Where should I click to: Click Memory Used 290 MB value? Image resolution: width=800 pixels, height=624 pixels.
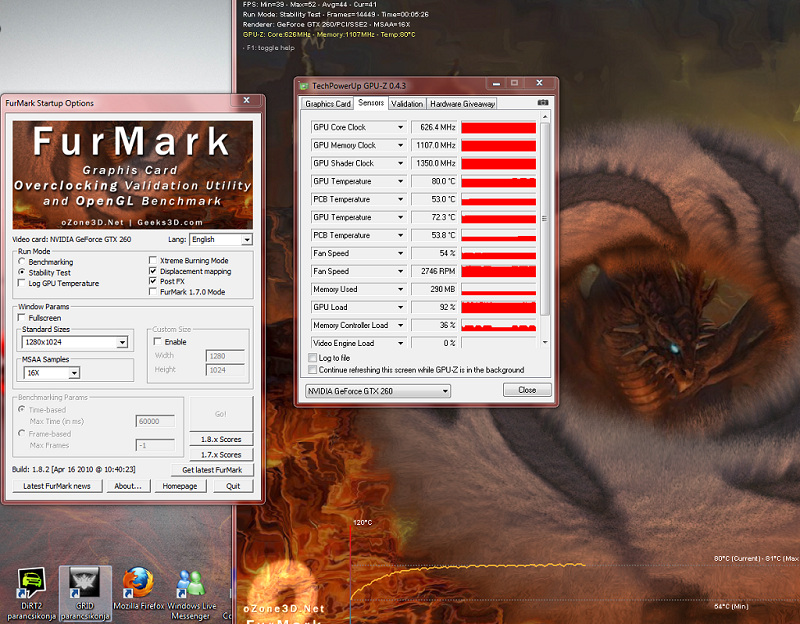pos(434,289)
